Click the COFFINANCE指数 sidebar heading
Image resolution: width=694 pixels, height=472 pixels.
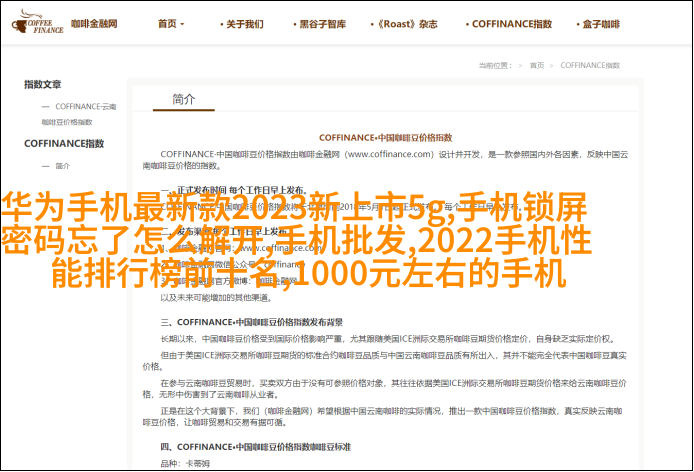[x=64, y=143]
